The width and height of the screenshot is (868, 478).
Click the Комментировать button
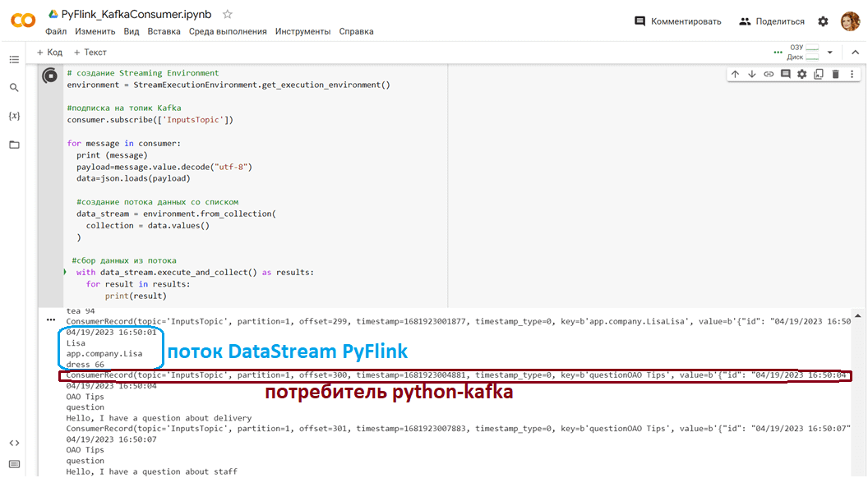point(678,21)
